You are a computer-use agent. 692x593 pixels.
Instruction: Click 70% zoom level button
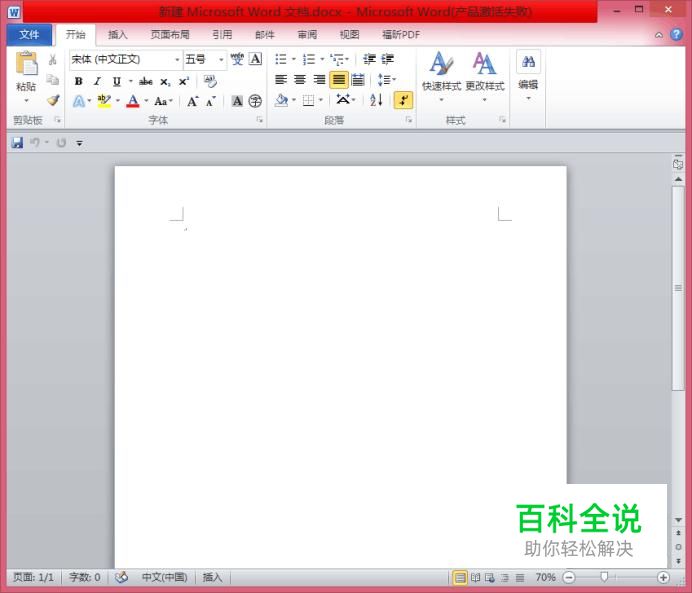545,577
